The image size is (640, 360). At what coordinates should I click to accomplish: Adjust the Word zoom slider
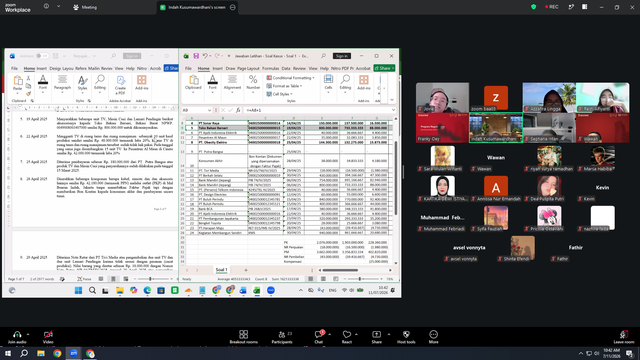tap(150, 279)
